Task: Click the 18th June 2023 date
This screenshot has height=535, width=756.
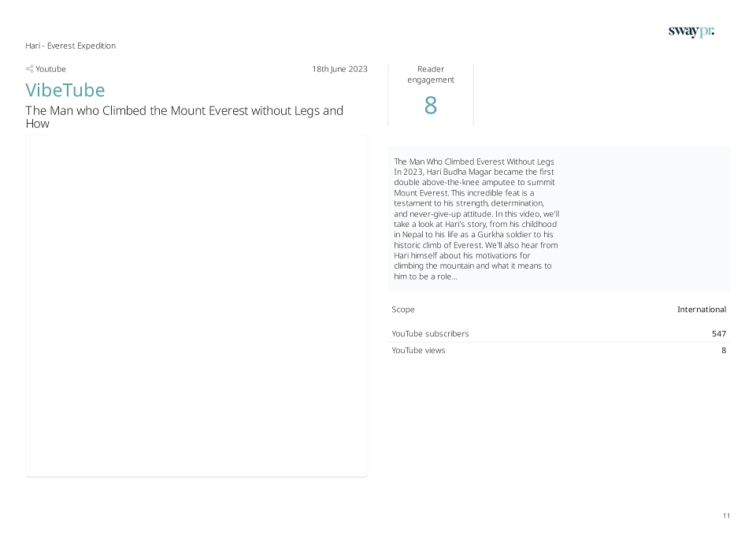Action: pyautogui.click(x=339, y=69)
